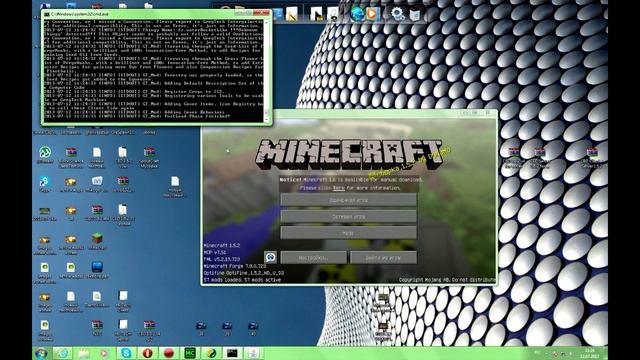Click the Multiplayer button in Minecraft menu
Image resolution: width=640 pixels, height=360 pixels.
click(x=348, y=217)
